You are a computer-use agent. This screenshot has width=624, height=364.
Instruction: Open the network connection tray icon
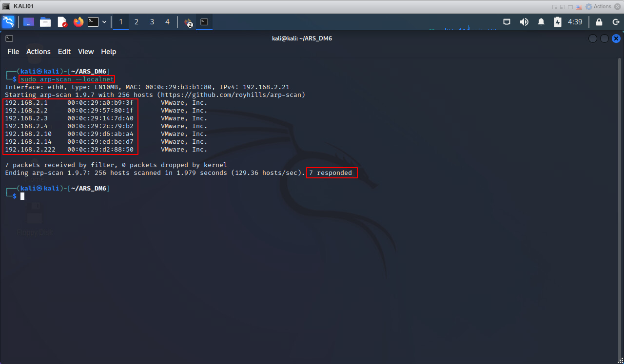[507, 22]
